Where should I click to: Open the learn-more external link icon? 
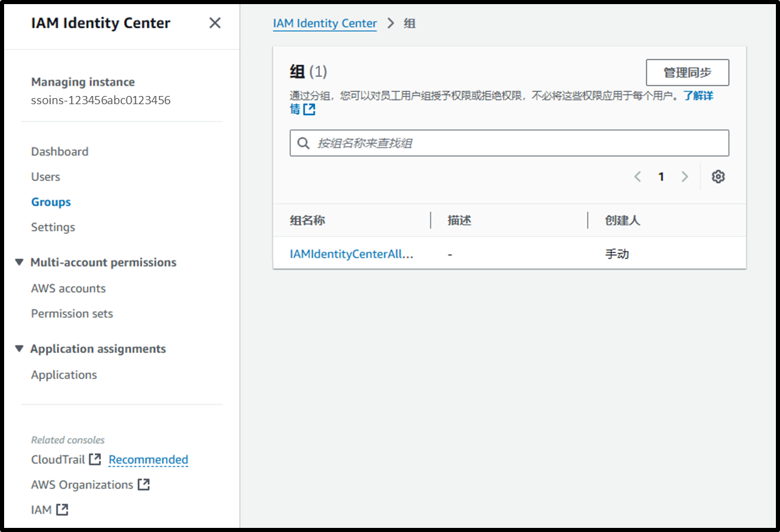(309, 109)
